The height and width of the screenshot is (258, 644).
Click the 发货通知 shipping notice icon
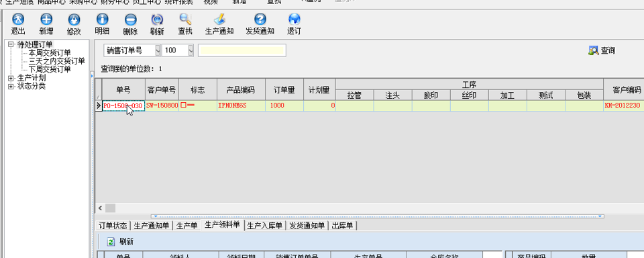[x=260, y=19]
